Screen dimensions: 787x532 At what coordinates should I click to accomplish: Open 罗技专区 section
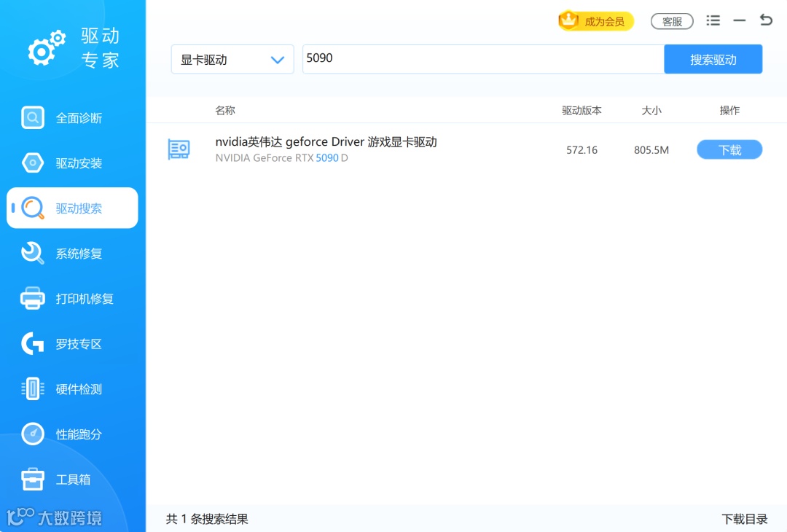72,344
